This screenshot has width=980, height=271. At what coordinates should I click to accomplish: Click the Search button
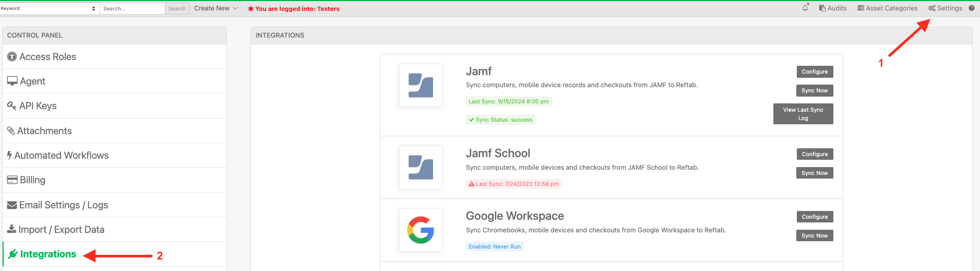[177, 8]
